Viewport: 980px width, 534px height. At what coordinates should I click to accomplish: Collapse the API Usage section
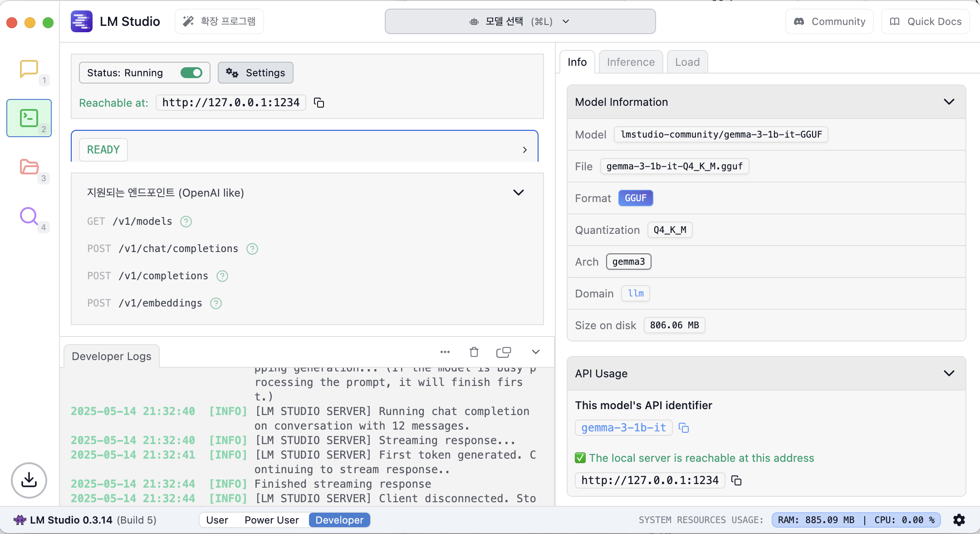(949, 373)
